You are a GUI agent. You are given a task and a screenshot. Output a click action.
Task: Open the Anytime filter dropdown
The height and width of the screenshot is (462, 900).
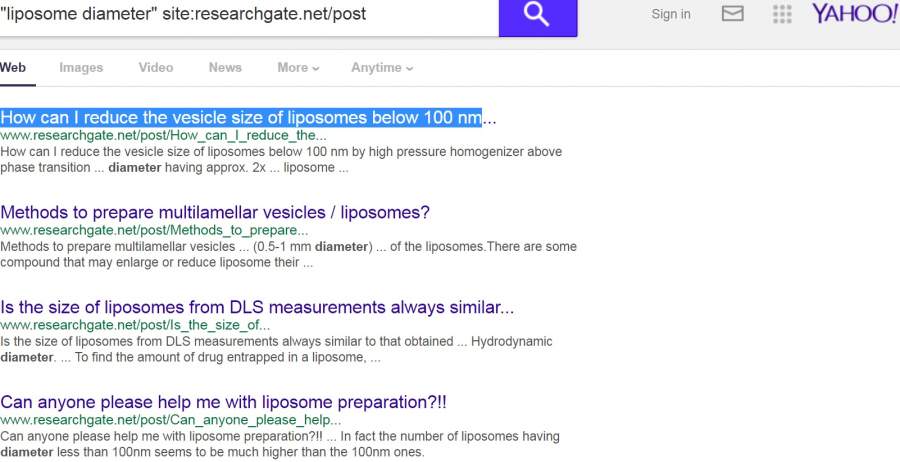(x=382, y=68)
